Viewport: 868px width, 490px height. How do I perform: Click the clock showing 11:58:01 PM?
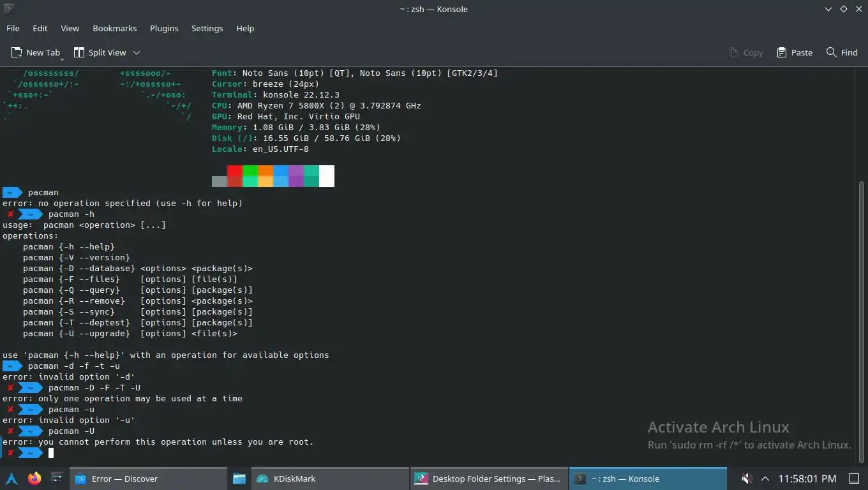point(807,479)
